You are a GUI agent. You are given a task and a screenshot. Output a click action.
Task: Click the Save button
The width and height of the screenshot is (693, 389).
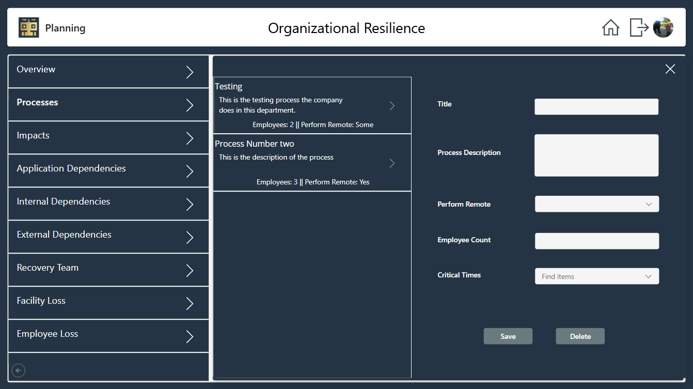pyautogui.click(x=508, y=336)
